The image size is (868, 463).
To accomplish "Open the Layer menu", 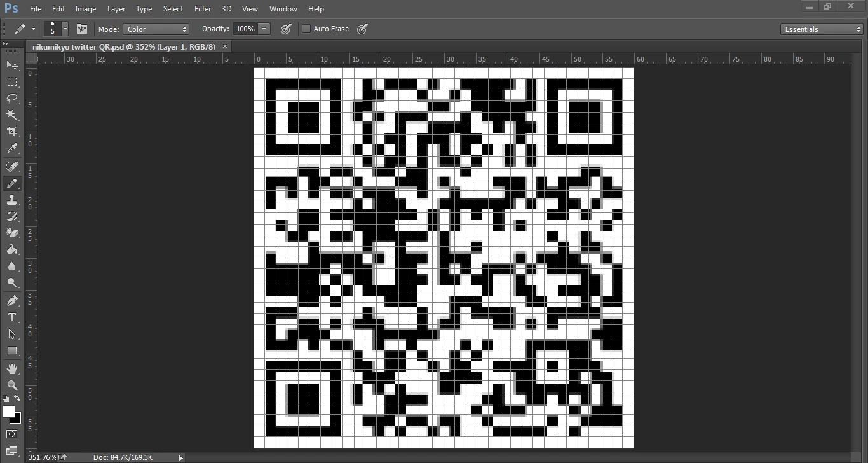I will point(116,9).
